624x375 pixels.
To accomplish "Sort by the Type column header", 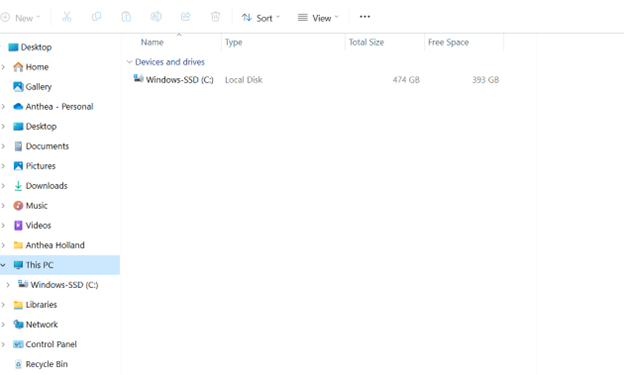I will pyautogui.click(x=234, y=42).
